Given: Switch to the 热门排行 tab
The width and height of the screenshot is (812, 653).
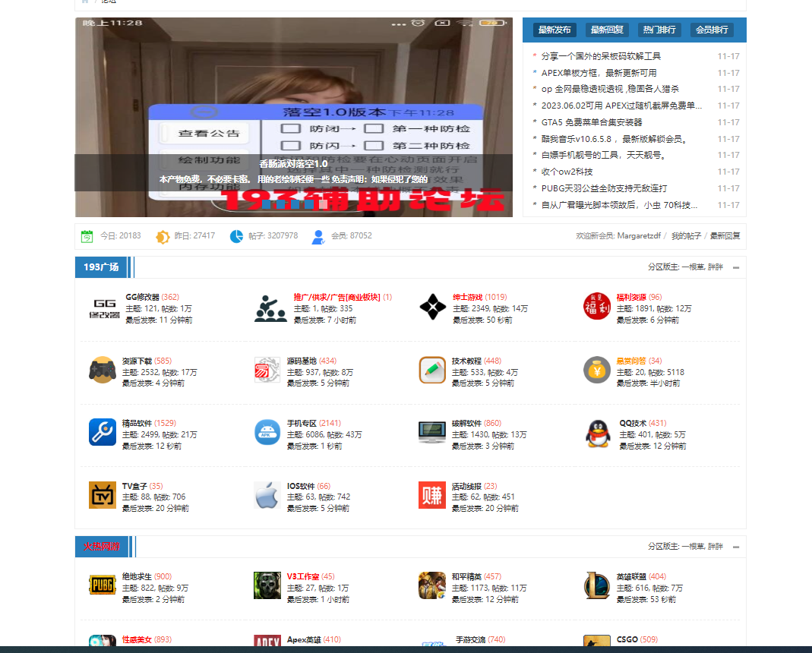Looking at the screenshot, I should pos(659,30).
